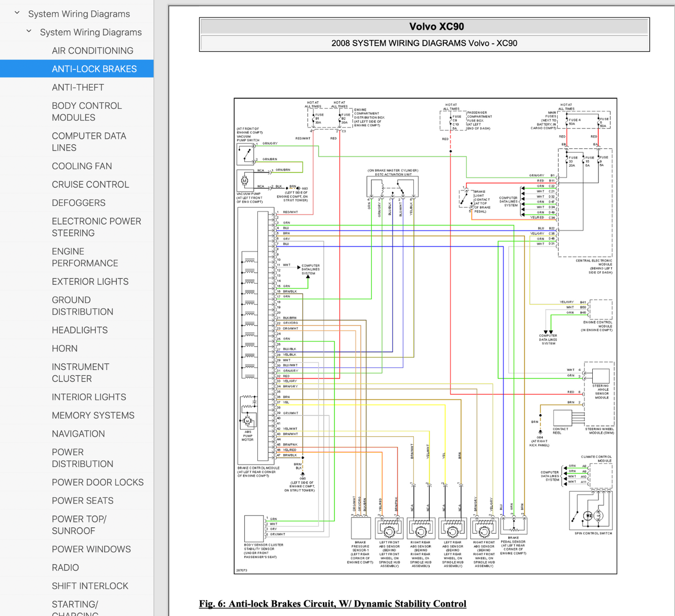Image resolution: width=675 pixels, height=616 pixels.
Task: Open the ENGINE PERFORMANCE section
Action: point(85,257)
